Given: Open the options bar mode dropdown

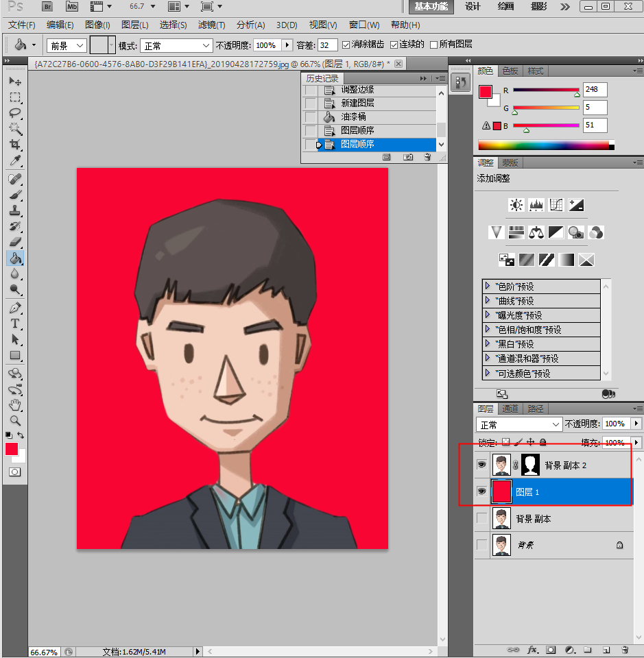Looking at the screenshot, I should point(176,46).
